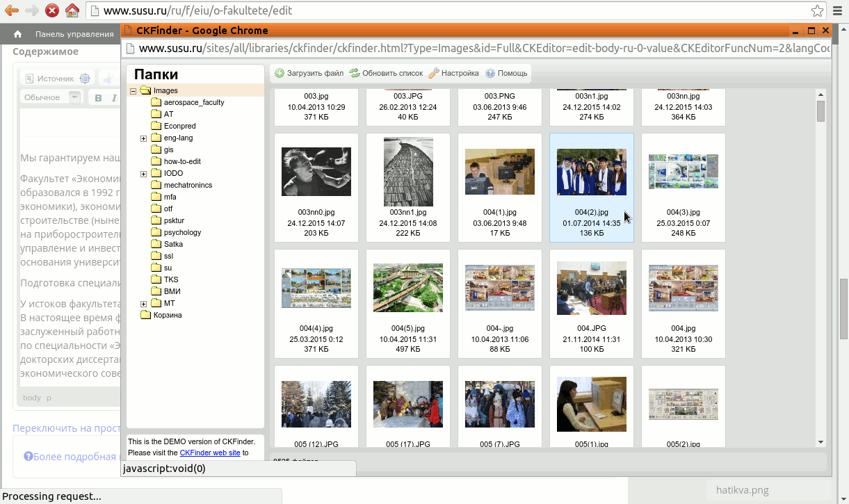Select the aerospace_faculty folder
The image size is (849, 504).
coord(193,102)
